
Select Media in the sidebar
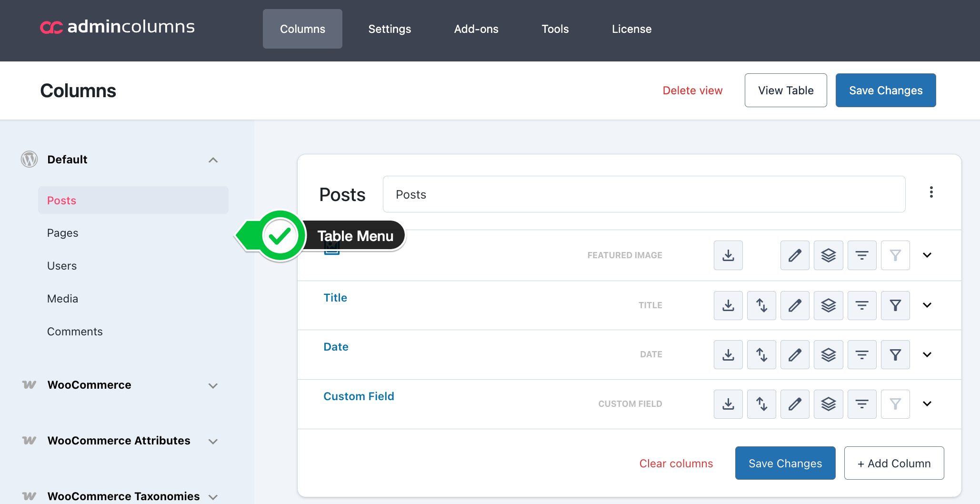[x=62, y=299]
